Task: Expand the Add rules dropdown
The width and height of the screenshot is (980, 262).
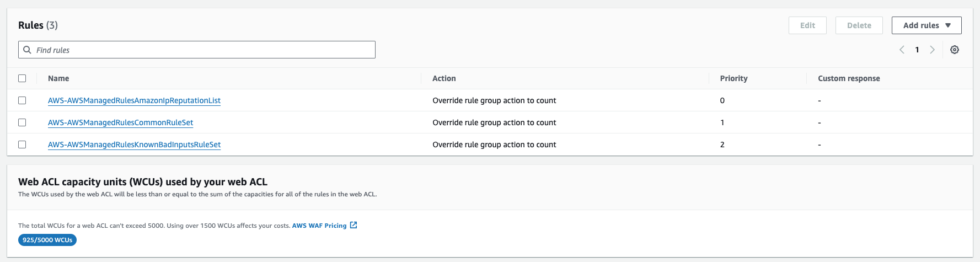Action: tap(927, 25)
